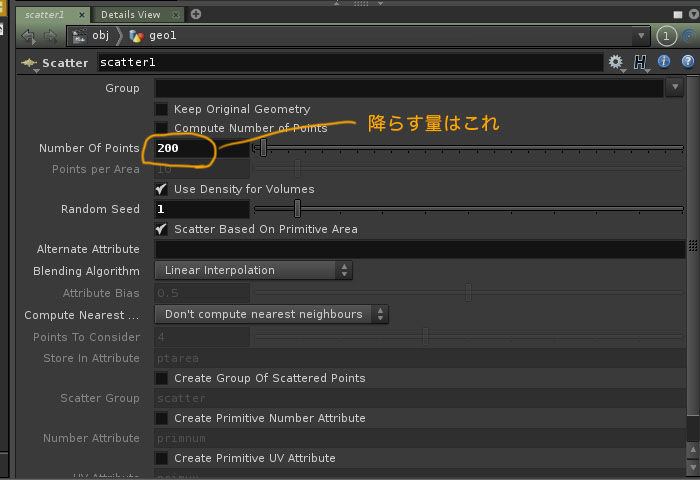700x480 pixels.
Task: Add a new tab with plus icon
Action: [196, 14]
